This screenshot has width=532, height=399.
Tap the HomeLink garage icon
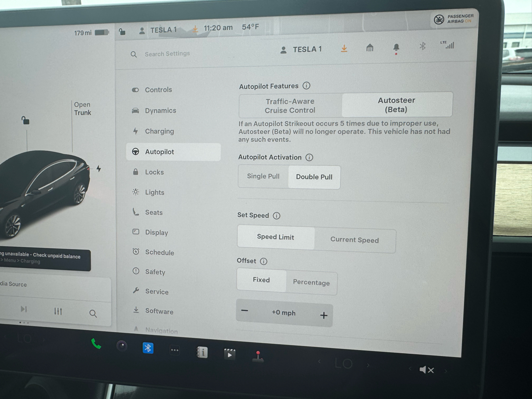coord(369,48)
